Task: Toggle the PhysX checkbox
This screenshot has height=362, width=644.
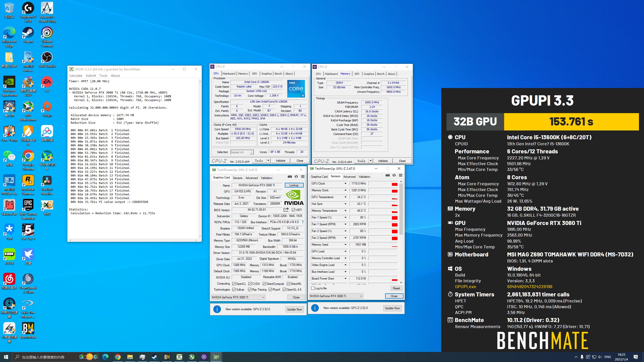Action: click(x=270, y=290)
